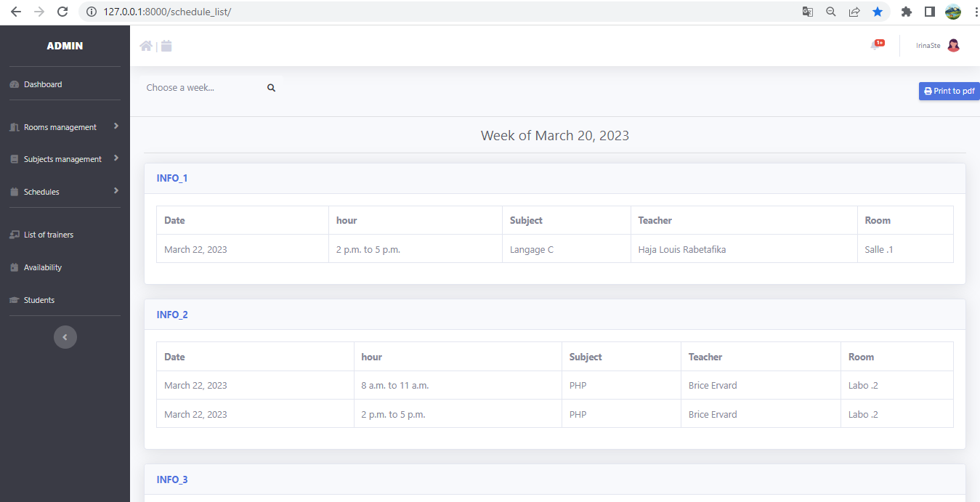Click the INFO_2 Room column header
The image size is (980, 502).
[x=897, y=357]
